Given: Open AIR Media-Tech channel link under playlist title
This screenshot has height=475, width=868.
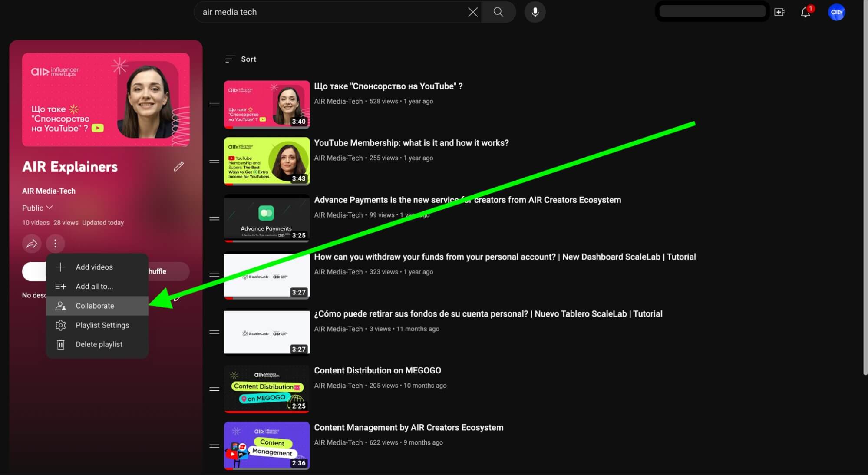Looking at the screenshot, I should [x=49, y=191].
